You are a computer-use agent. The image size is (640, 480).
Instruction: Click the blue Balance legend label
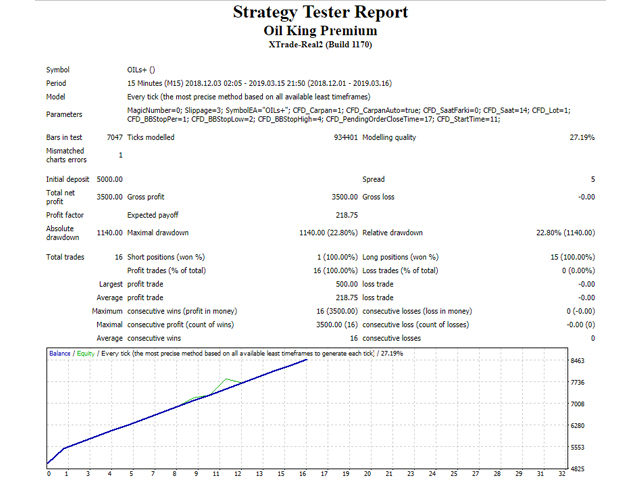(60, 353)
